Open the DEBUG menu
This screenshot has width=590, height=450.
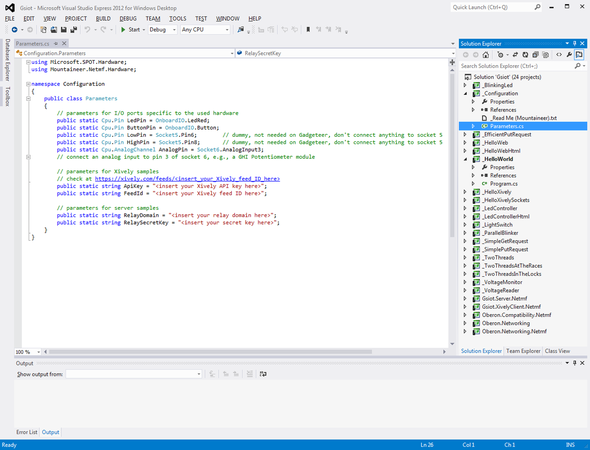pyautogui.click(x=128, y=18)
